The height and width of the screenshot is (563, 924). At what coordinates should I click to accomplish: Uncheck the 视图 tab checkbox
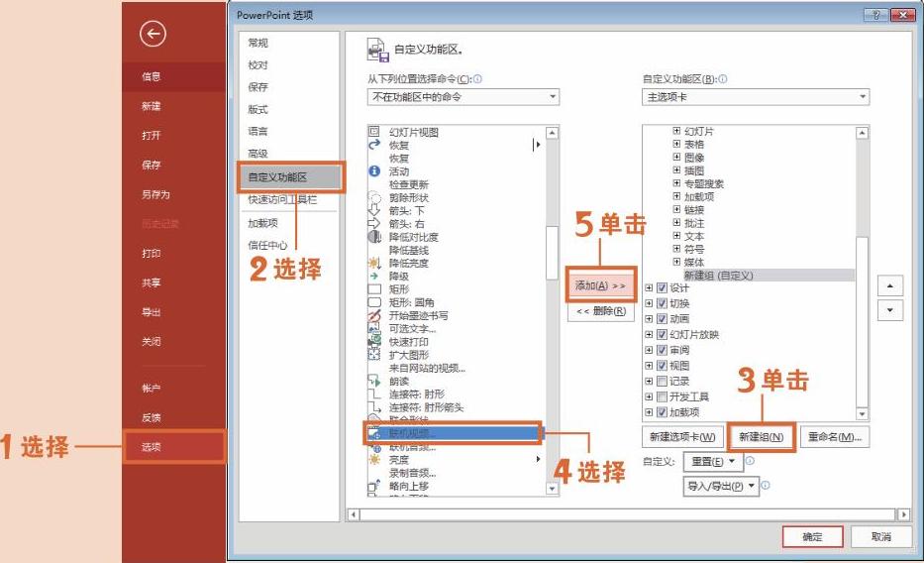tap(662, 366)
